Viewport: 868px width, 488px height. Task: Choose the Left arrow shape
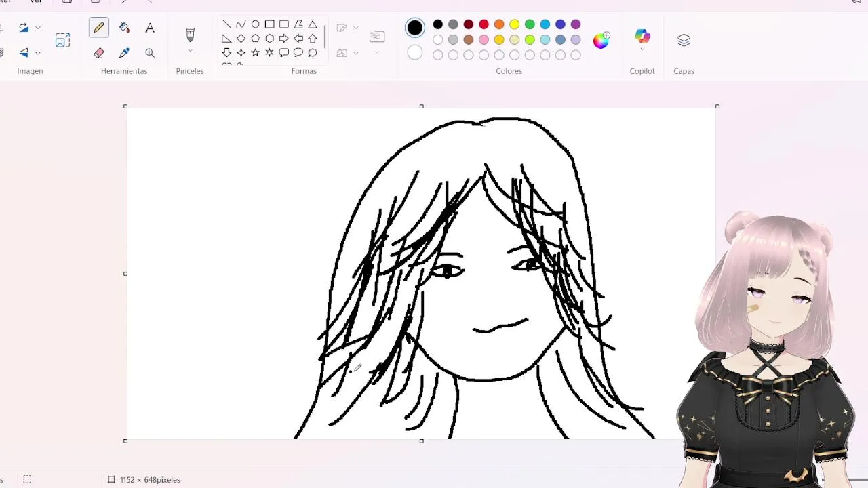pyautogui.click(x=298, y=39)
